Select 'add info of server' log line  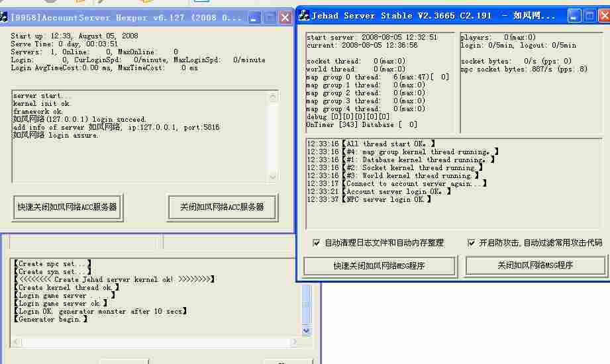[116, 128]
